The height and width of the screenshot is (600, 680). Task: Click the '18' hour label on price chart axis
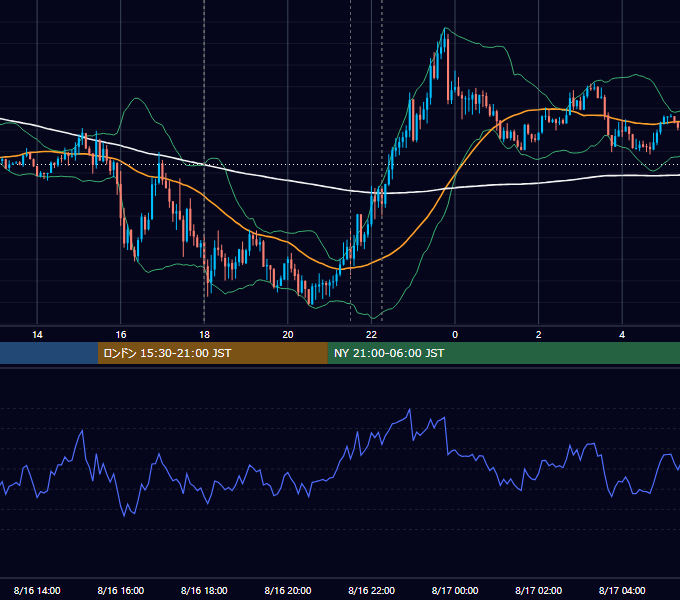(204, 335)
